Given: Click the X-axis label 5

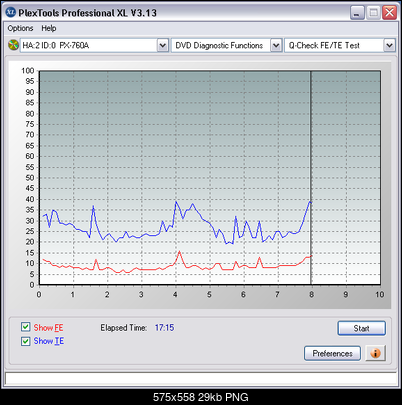Looking at the screenshot, I should point(209,295).
